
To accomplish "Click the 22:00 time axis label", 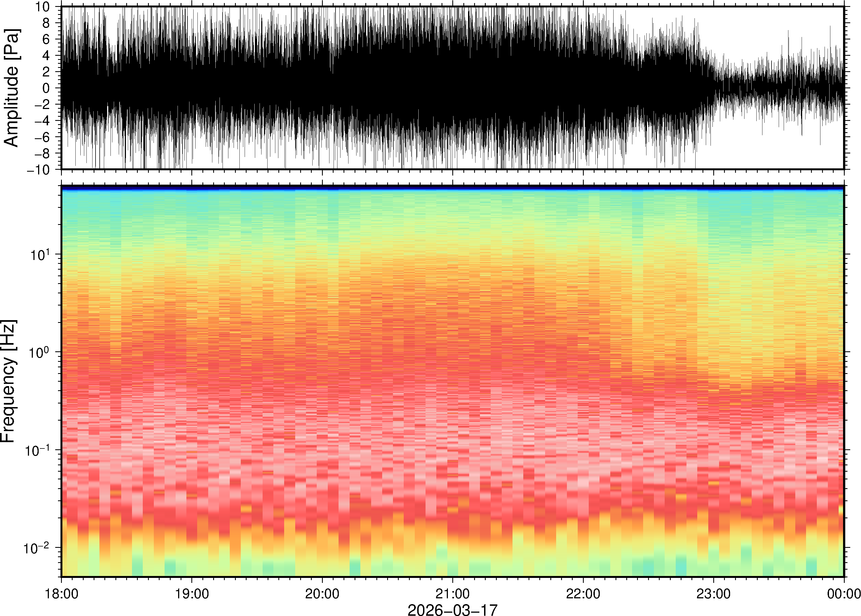I will pyautogui.click(x=583, y=593).
